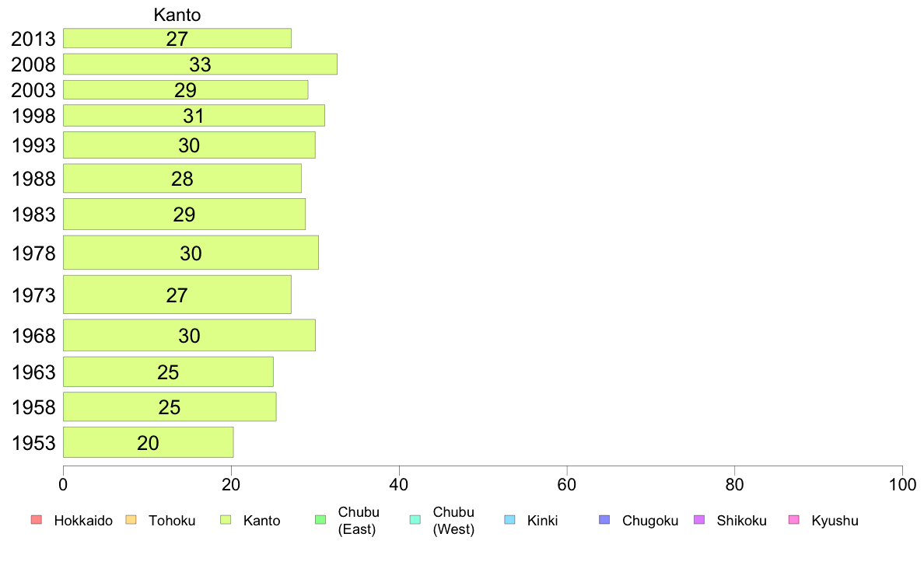Click the Shikoku legend color swatch
Image resolution: width=924 pixels, height=572 pixels.
coord(698,520)
